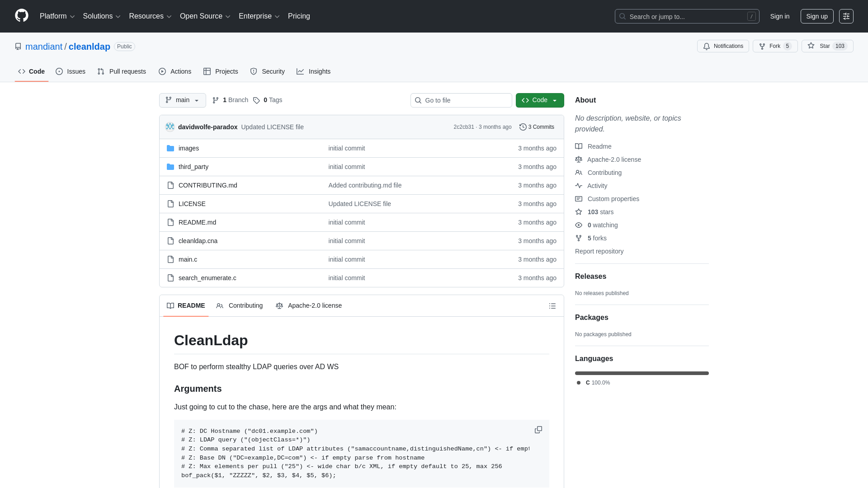The image size is (868, 488).
Task: Expand the Solutions menu
Action: pyautogui.click(x=101, y=16)
